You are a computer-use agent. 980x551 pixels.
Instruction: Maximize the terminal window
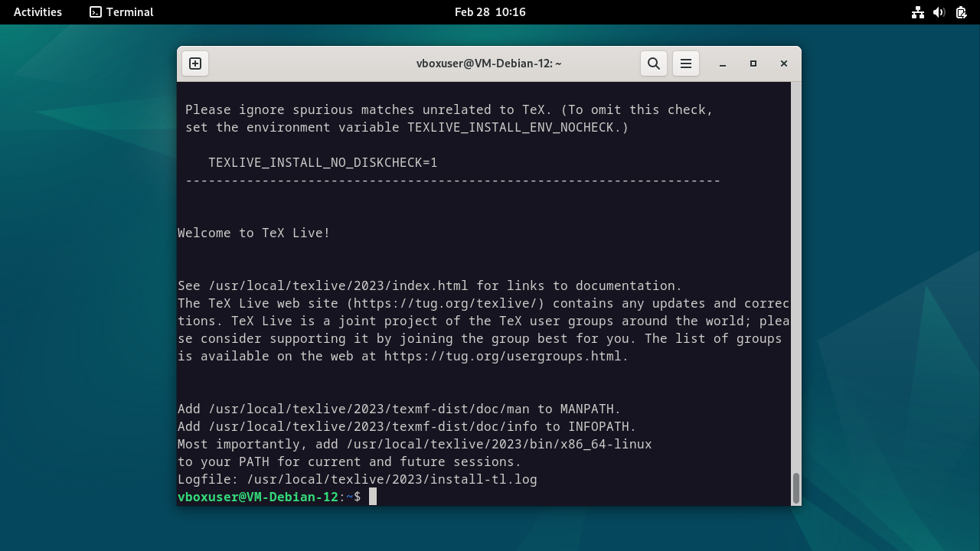753,64
